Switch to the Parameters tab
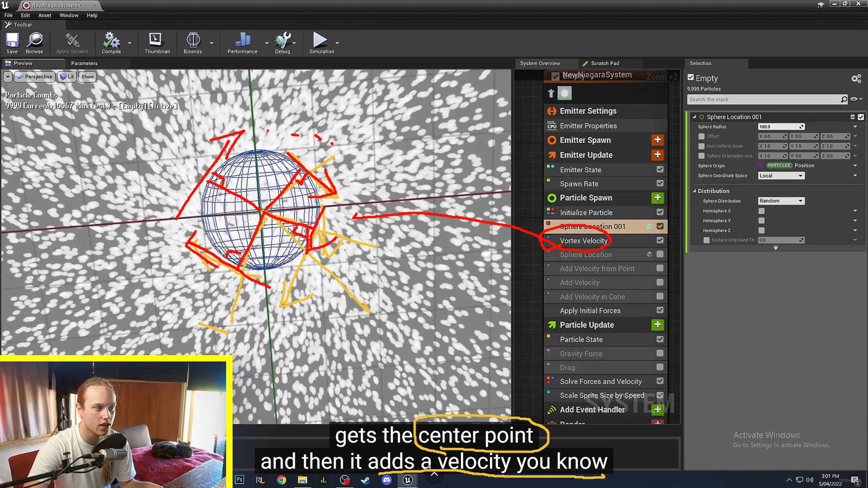 pyautogui.click(x=84, y=63)
